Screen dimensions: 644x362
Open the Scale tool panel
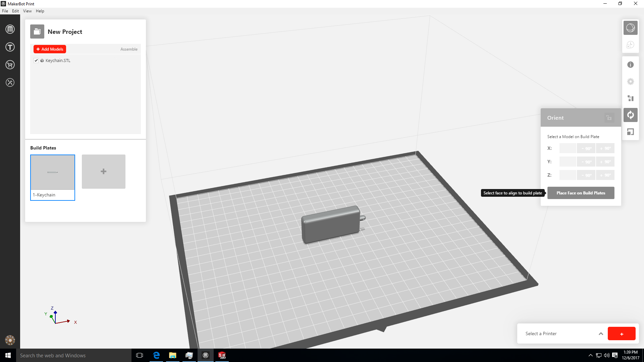coord(631,131)
